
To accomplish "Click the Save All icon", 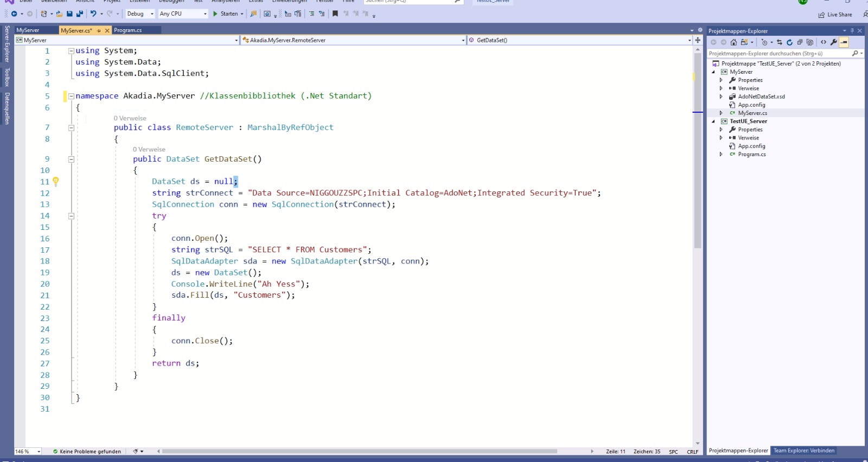I will [79, 14].
